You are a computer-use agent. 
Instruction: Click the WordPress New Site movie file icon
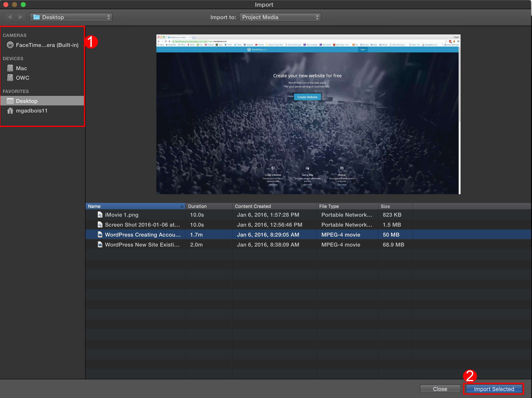[100, 244]
